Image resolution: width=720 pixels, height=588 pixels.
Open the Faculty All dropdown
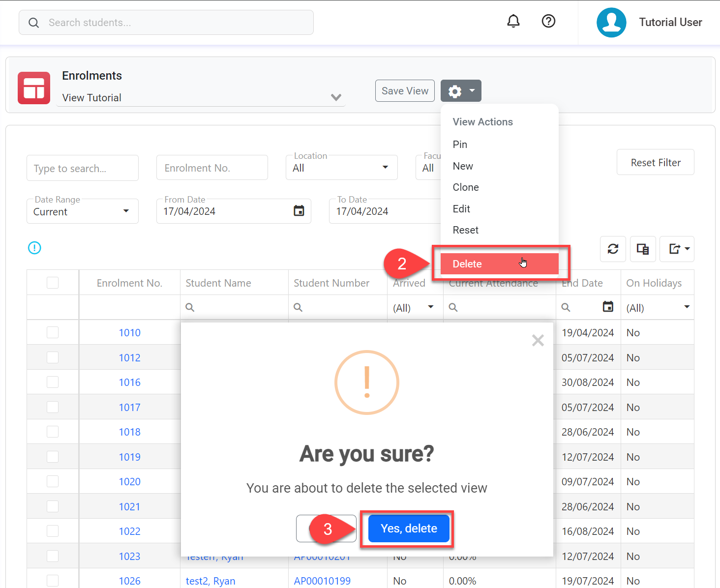coord(428,168)
